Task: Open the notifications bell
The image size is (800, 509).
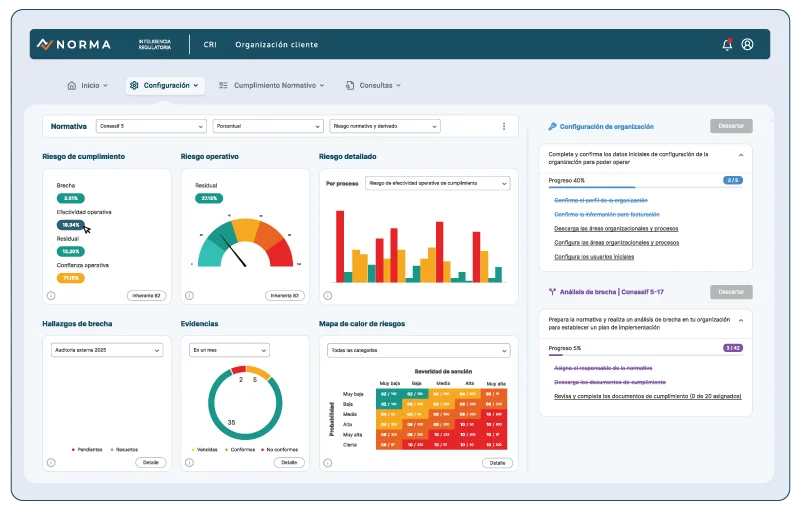Action: 727,44
